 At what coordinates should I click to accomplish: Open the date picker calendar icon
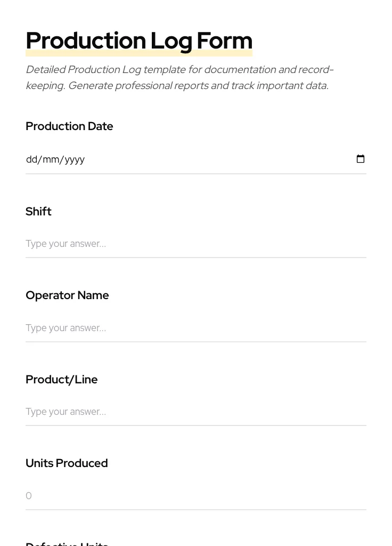[x=361, y=159]
